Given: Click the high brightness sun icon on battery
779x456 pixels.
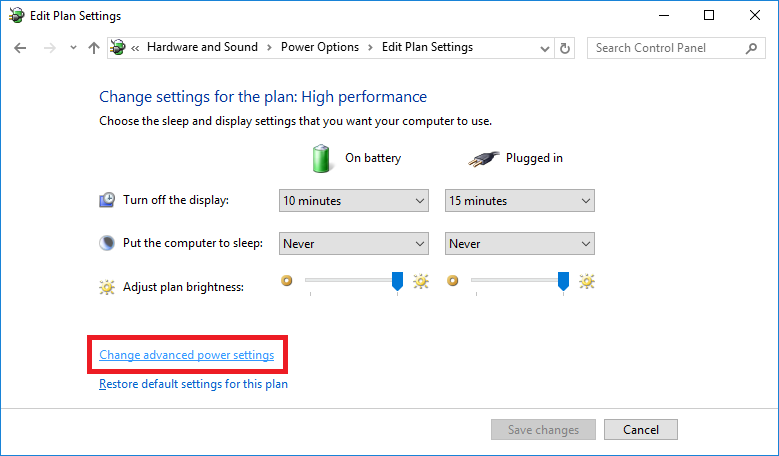Looking at the screenshot, I should click(421, 282).
